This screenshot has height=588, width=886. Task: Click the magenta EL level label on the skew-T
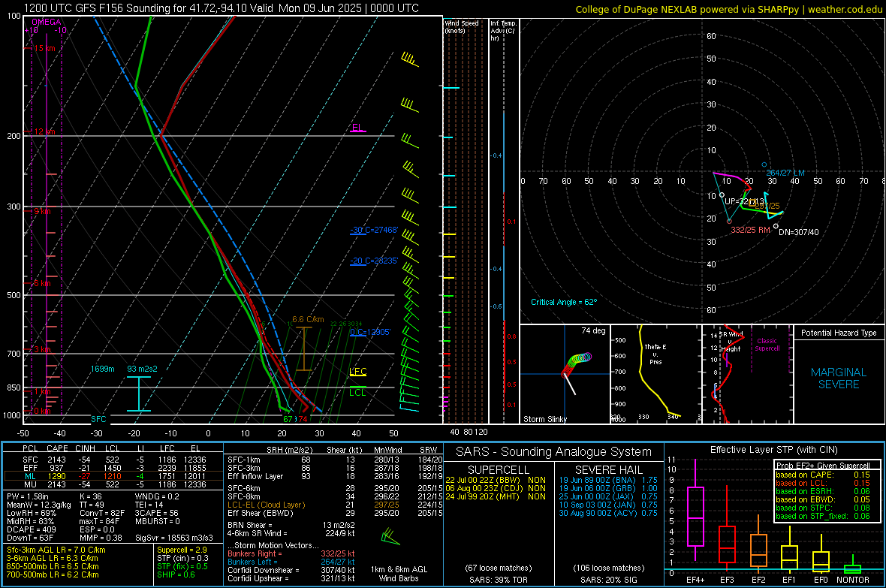pyautogui.click(x=357, y=127)
